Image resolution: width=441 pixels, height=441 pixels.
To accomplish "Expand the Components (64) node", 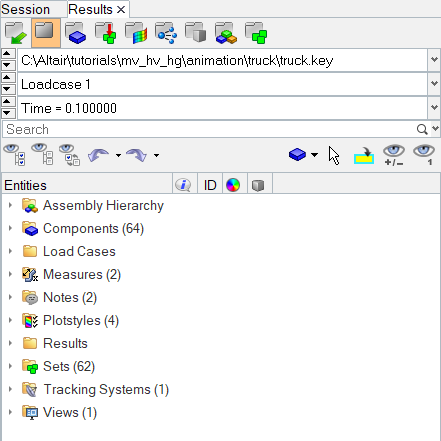I will click(x=10, y=228).
